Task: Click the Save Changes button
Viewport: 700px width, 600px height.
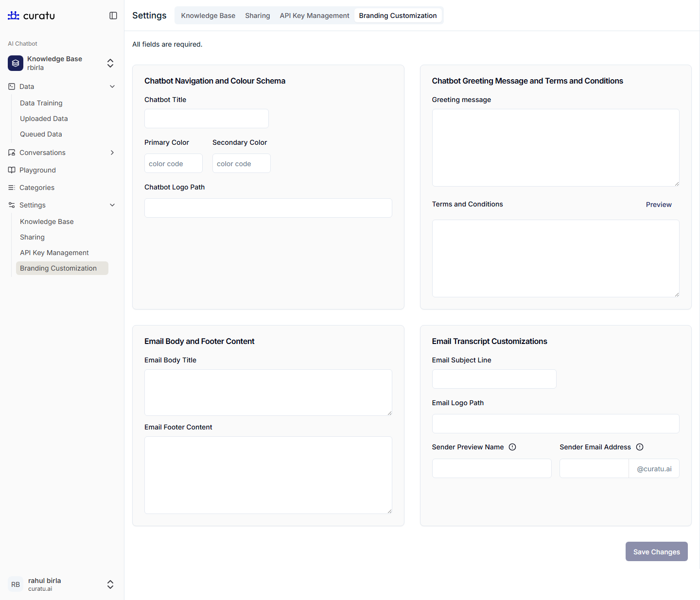Action: point(656,551)
